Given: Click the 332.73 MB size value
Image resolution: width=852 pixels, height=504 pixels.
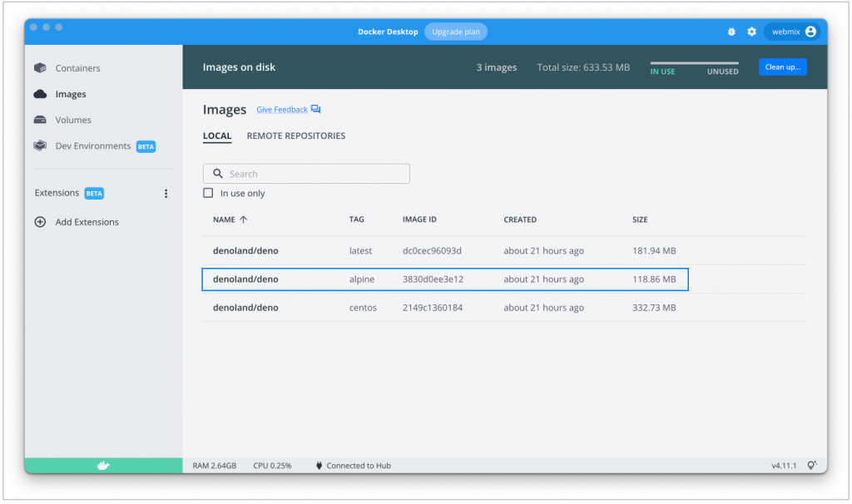Looking at the screenshot, I should [654, 308].
